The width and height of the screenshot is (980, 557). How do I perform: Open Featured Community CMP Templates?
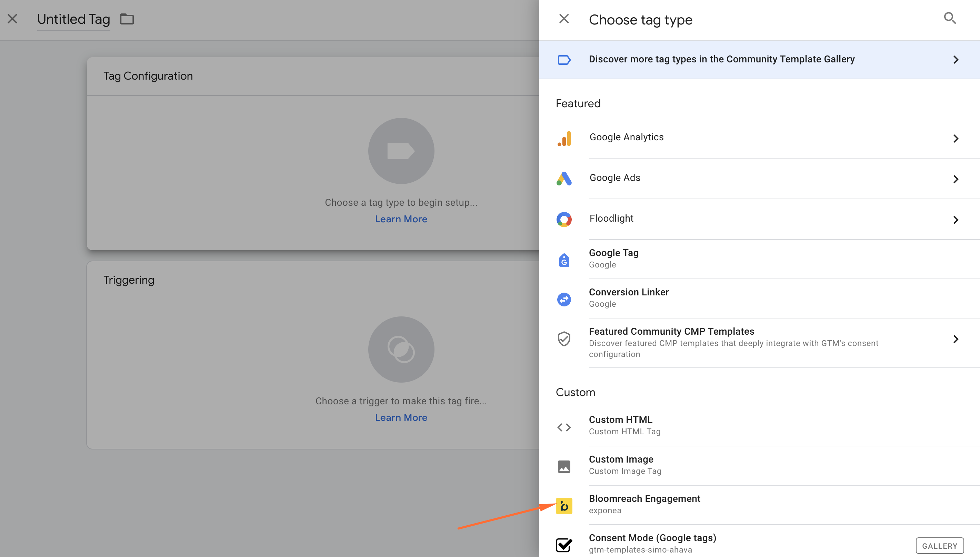point(759,343)
